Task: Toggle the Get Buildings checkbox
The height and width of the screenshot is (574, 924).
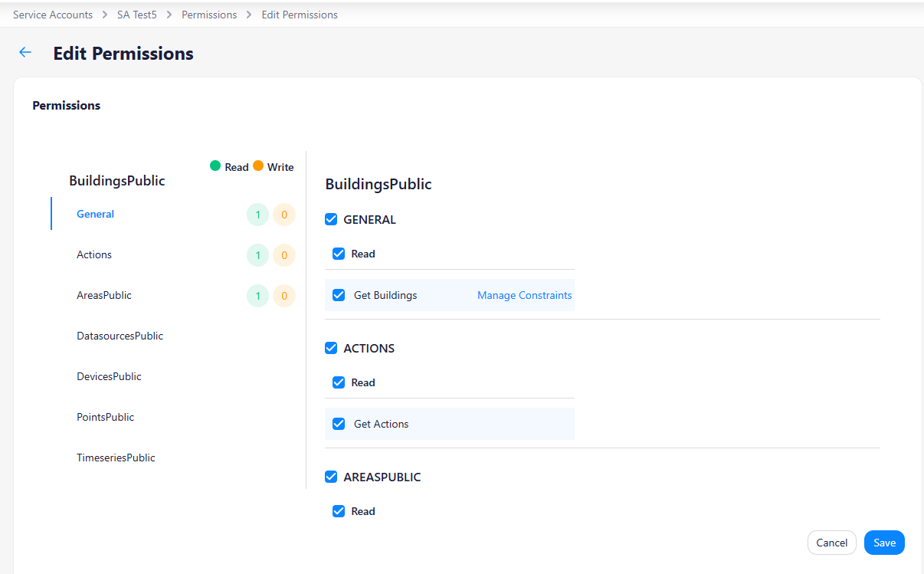Action: [339, 295]
